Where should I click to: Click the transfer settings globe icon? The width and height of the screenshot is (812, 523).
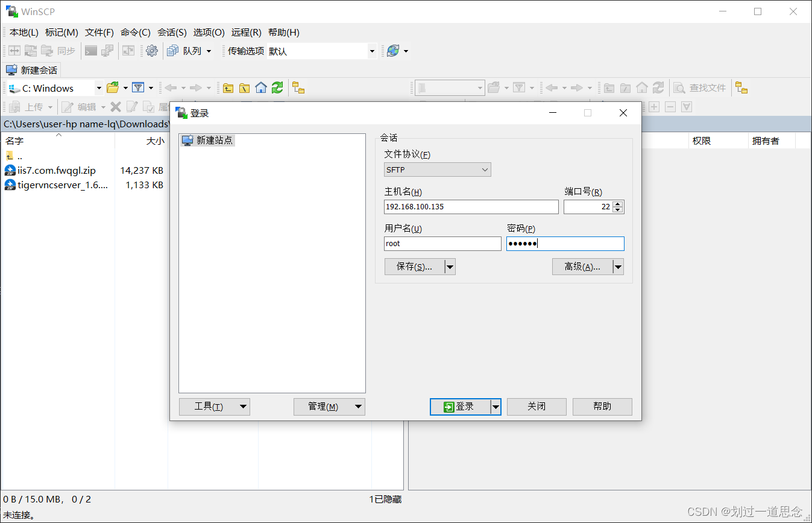(393, 51)
